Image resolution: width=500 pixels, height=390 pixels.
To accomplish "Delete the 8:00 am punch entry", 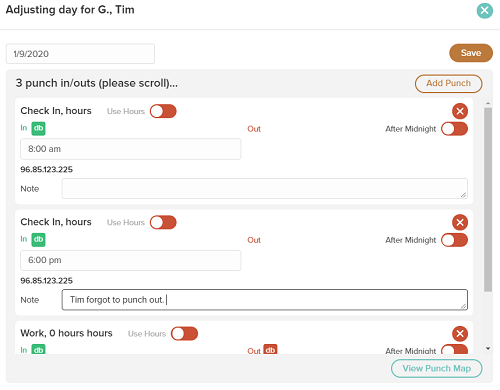I will click(x=460, y=111).
